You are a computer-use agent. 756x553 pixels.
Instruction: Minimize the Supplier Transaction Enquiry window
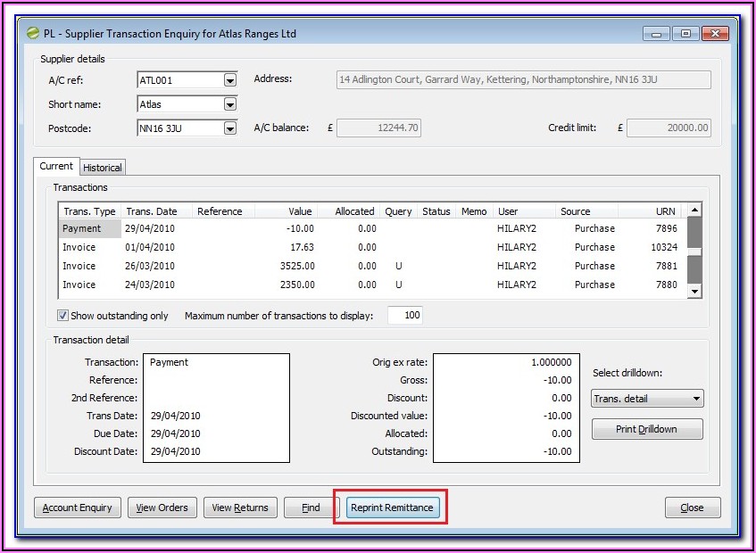(x=656, y=34)
